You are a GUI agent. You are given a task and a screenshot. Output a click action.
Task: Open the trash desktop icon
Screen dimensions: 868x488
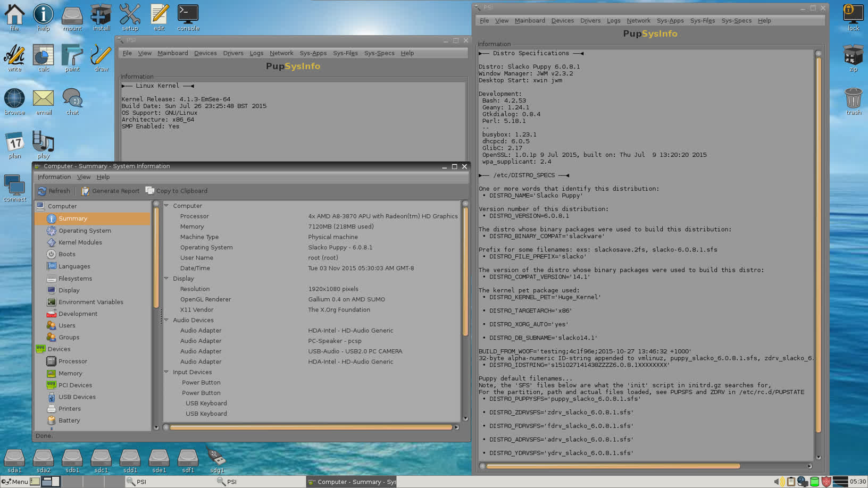(x=853, y=102)
